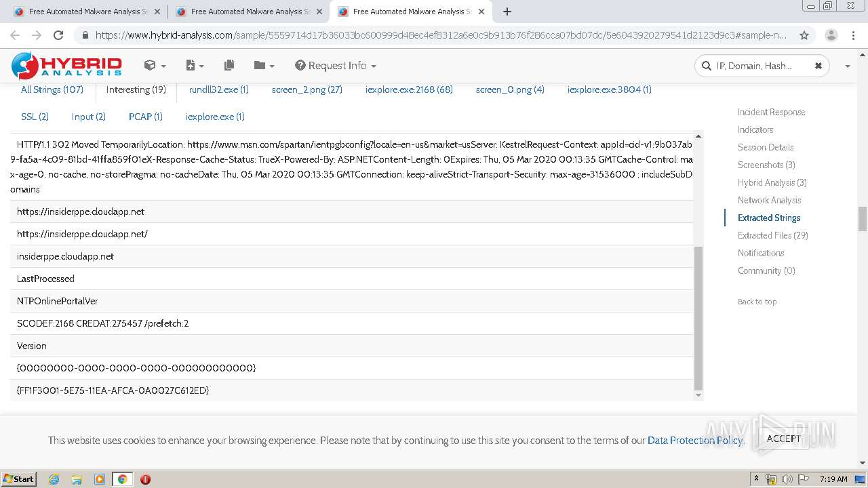
Task: Open the iexplore.exe (1) tab
Action: 215,117
